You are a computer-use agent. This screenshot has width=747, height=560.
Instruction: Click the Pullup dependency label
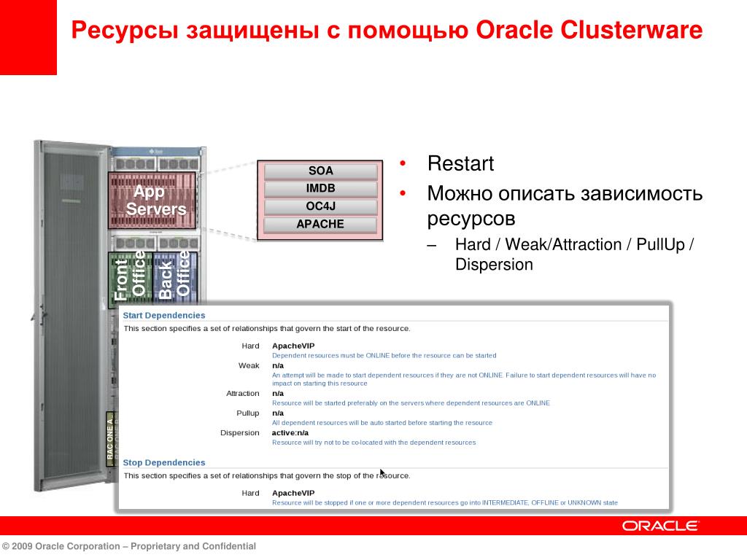[248, 413]
